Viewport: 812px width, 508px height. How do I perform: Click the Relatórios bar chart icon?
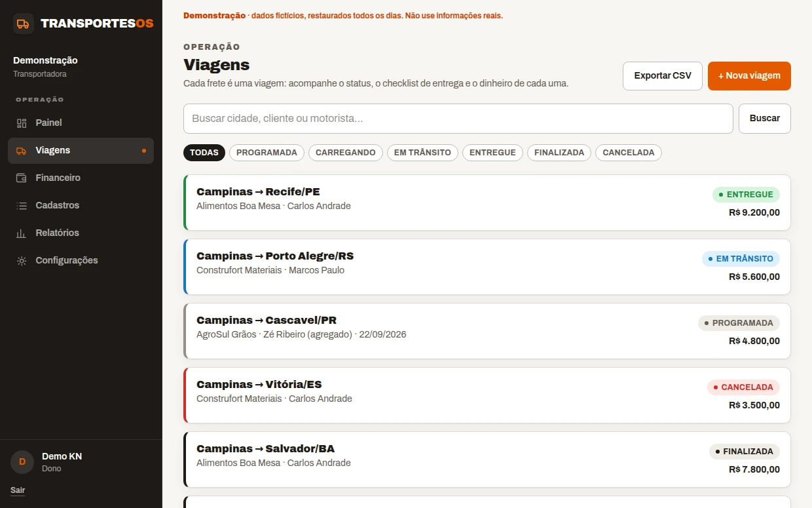coord(22,233)
